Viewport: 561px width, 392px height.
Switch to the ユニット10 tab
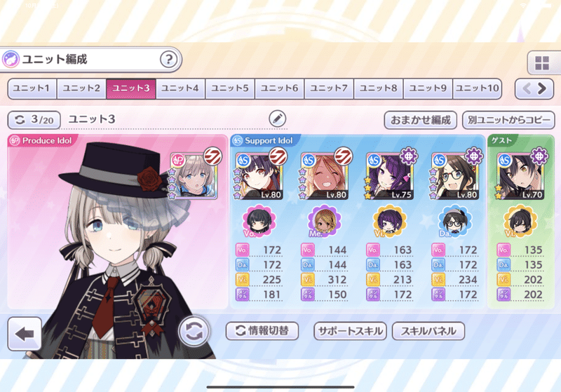477,88
